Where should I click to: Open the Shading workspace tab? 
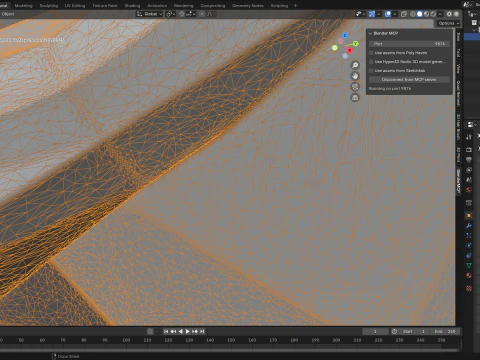132,6
